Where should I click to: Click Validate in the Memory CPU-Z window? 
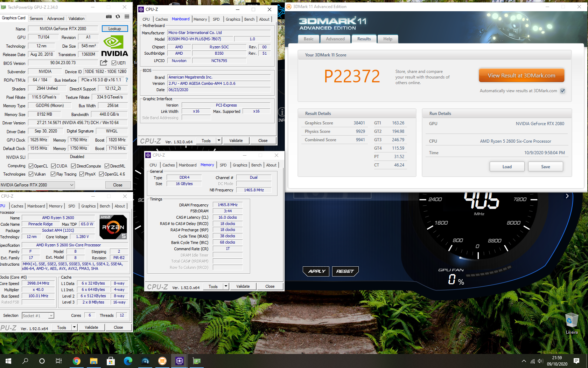pyautogui.click(x=243, y=286)
